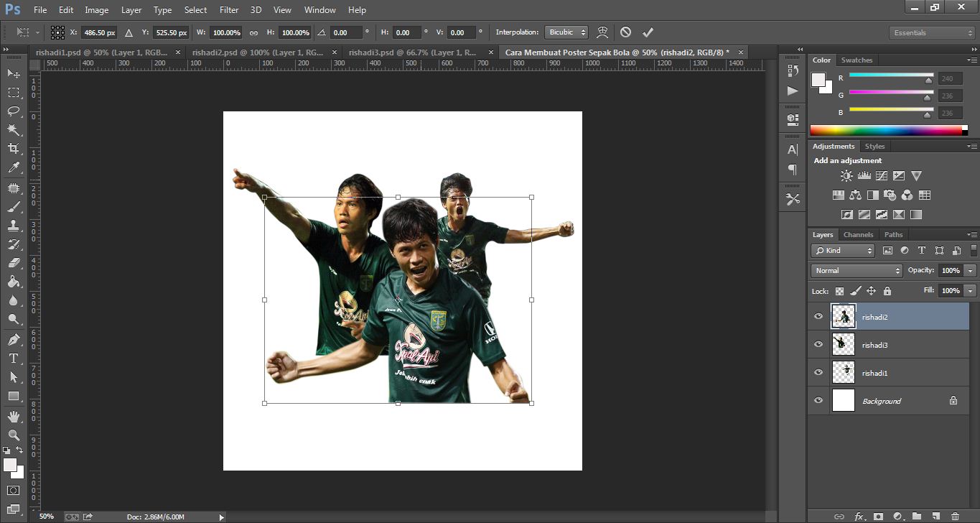The width and height of the screenshot is (980, 523).
Task: Hide the rishadi2 layer
Action: click(x=818, y=317)
